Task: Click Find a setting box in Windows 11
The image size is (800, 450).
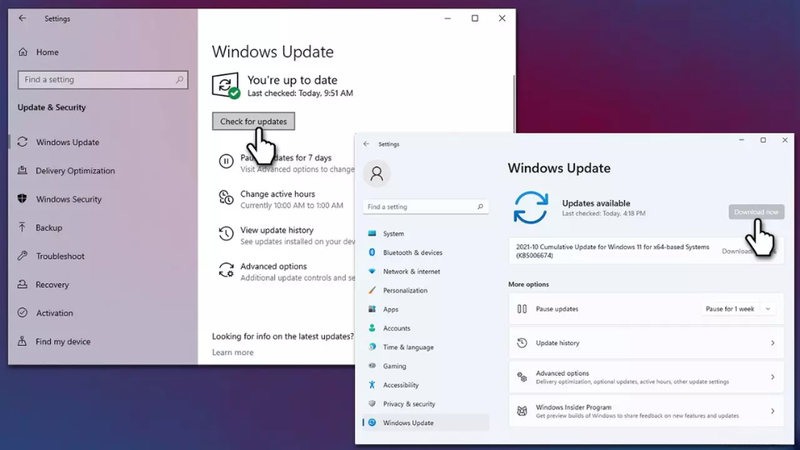Action: tap(425, 207)
